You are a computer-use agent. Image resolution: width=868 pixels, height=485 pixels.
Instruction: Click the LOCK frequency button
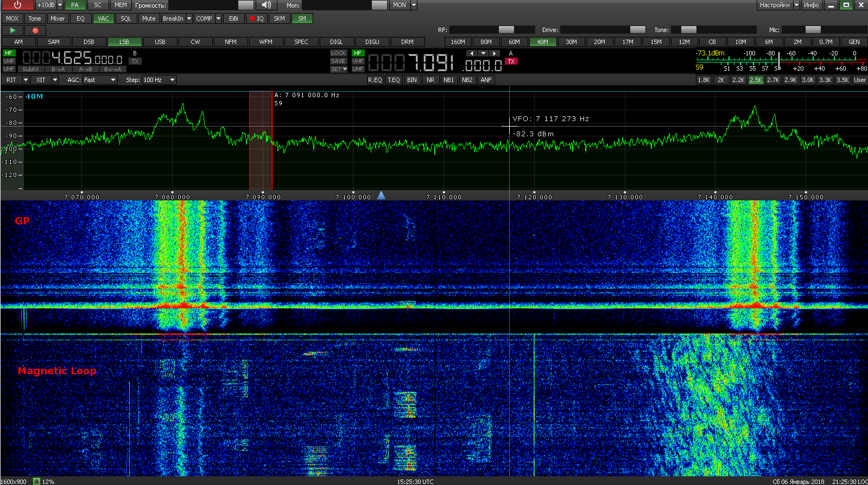point(339,53)
